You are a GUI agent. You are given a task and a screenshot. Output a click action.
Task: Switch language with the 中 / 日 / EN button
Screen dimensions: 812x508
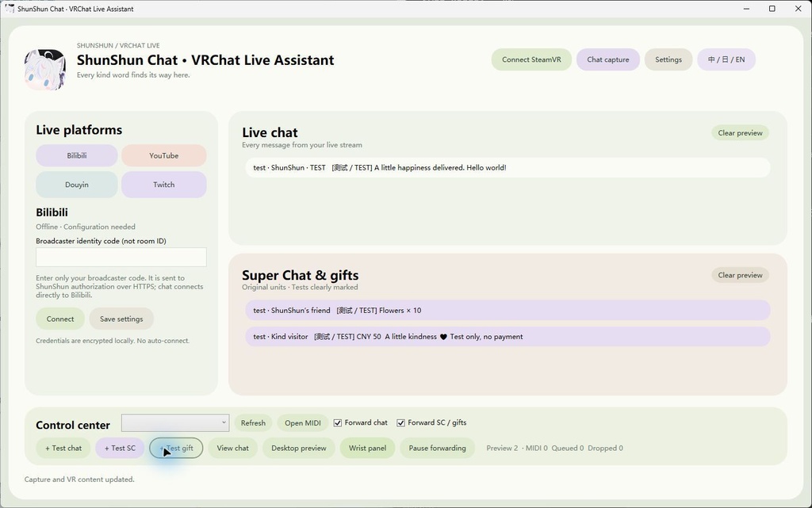point(726,59)
